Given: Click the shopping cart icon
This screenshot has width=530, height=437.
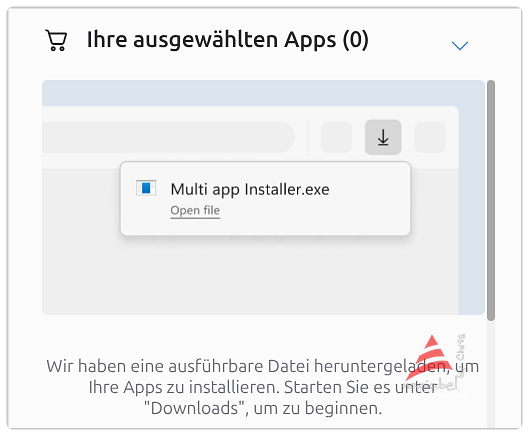Looking at the screenshot, I should tap(56, 41).
